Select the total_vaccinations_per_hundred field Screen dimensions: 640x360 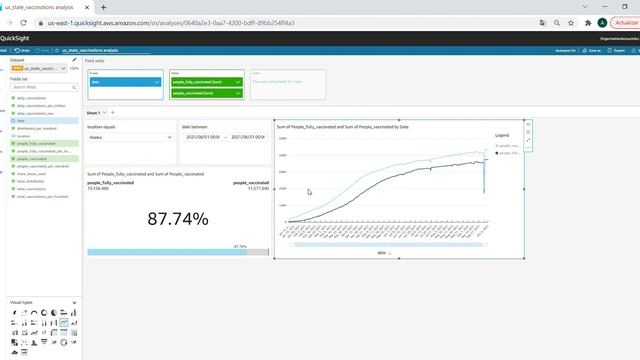coord(44,196)
